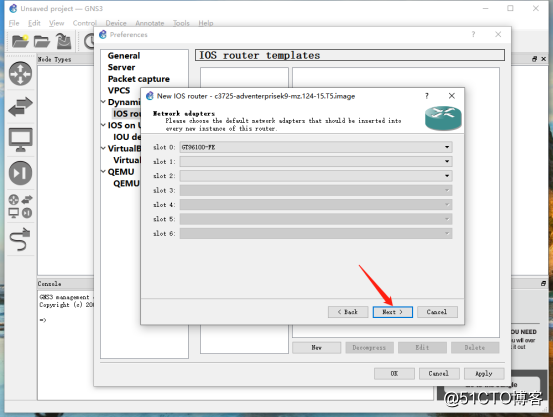Click the New blank project toolbar icon
The image size is (553, 417).
[20, 41]
